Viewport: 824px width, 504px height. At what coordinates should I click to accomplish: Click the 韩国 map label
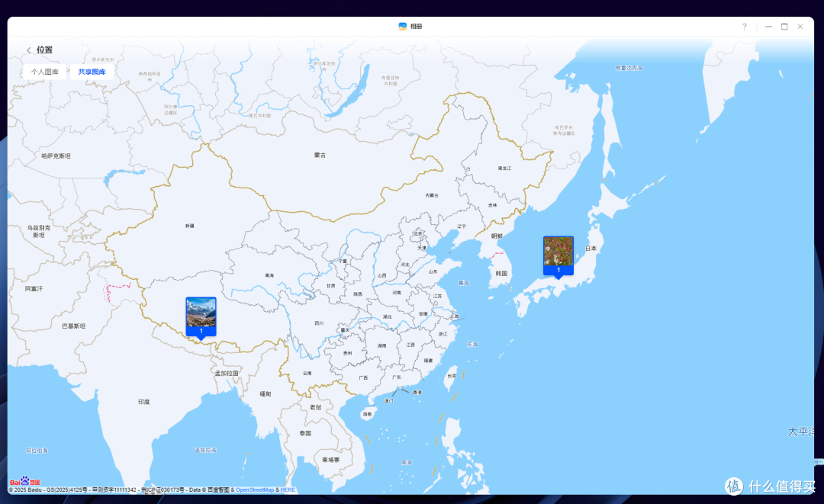(501, 274)
